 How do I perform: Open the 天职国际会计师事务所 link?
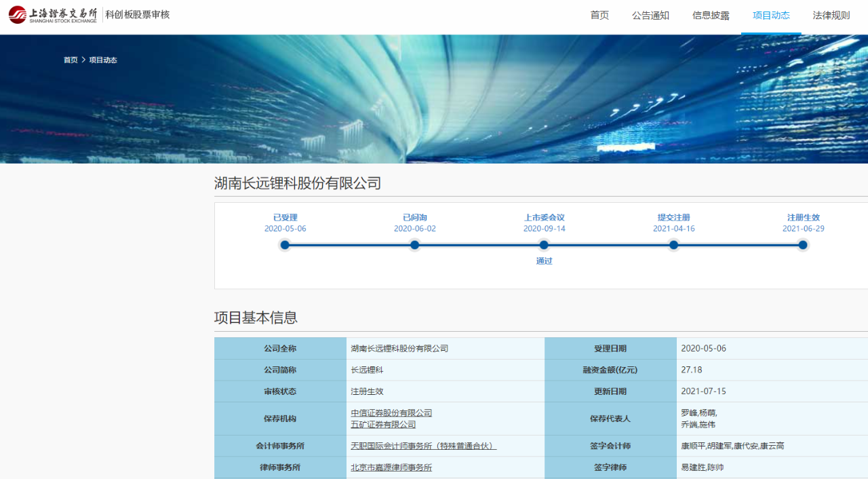pyautogui.click(x=423, y=446)
